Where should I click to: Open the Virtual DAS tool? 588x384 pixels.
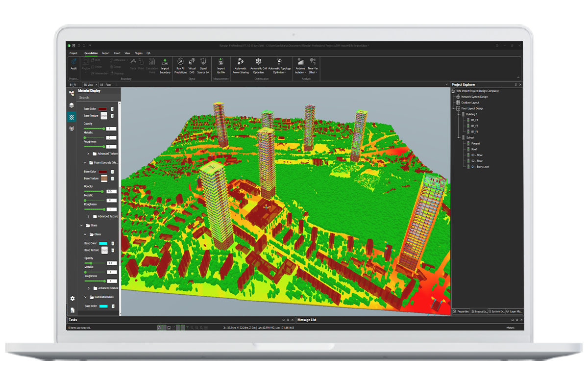[x=192, y=62]
